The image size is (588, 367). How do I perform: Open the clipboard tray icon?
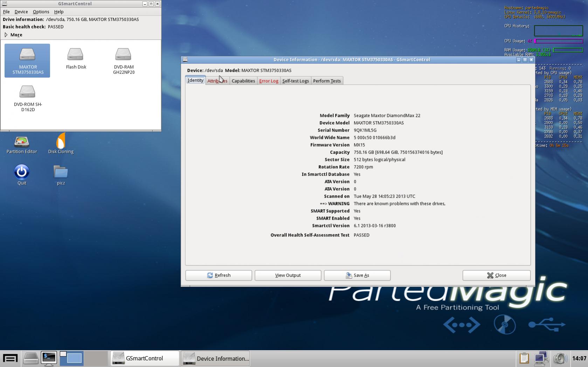(524, 358)
